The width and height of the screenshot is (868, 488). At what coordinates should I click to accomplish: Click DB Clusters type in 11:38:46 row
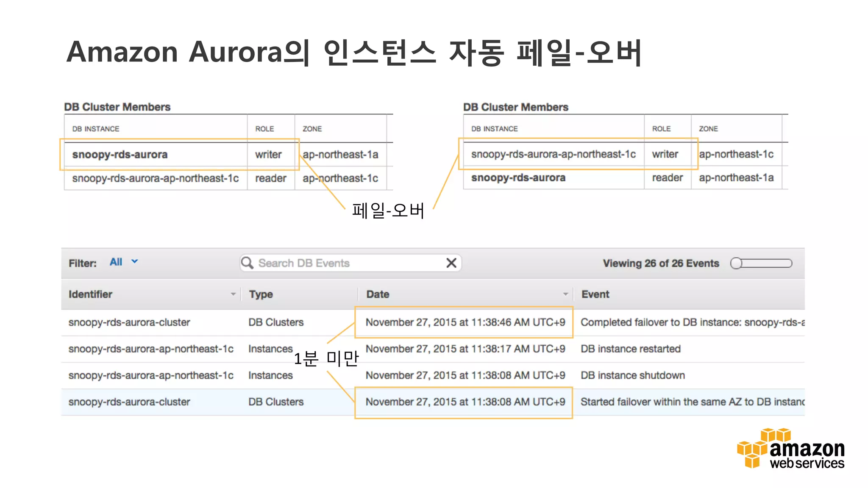pos(276,322)
